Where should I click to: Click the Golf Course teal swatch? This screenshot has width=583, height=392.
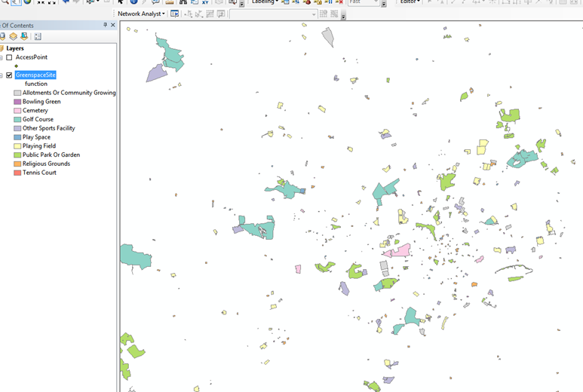[x=17, y=120]
